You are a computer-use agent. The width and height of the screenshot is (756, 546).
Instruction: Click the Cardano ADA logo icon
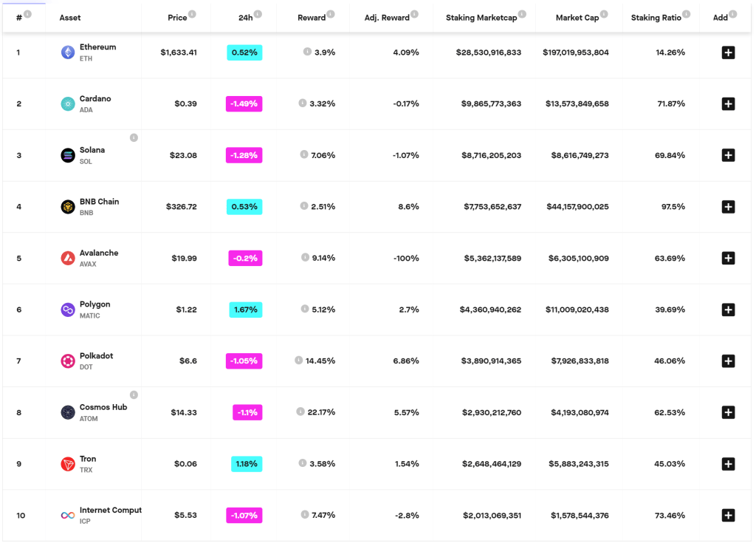[68, 104]
